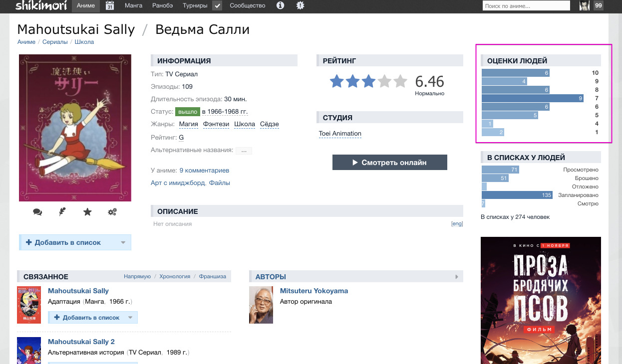Expand the Авторы section arrow
622x364 pixels.
pyautogui.click(x=456, y=277)
